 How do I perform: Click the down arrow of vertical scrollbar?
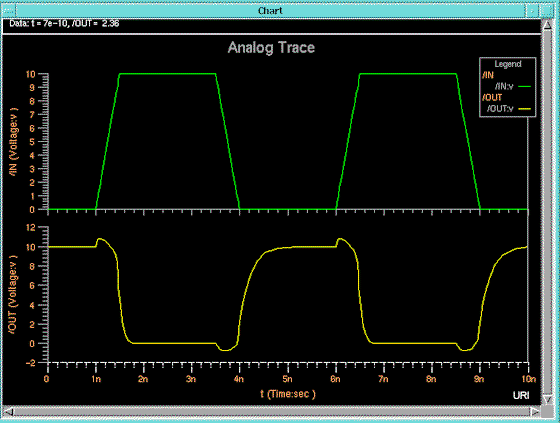547,398
